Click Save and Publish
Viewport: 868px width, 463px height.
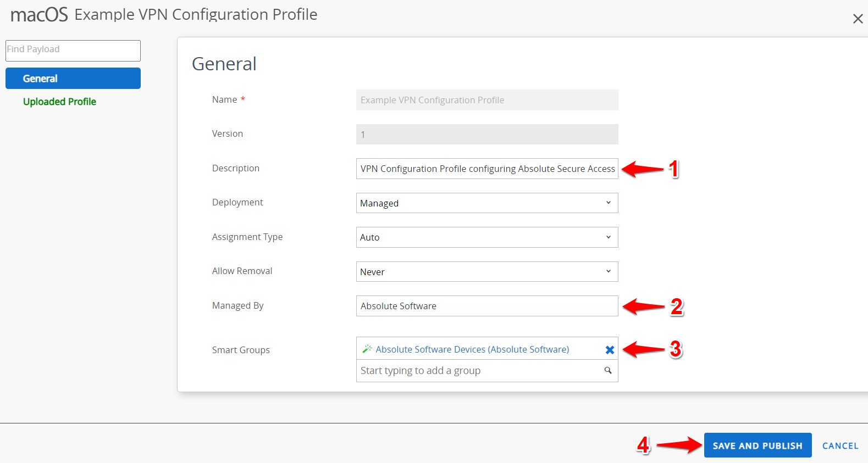coord(758,445)
